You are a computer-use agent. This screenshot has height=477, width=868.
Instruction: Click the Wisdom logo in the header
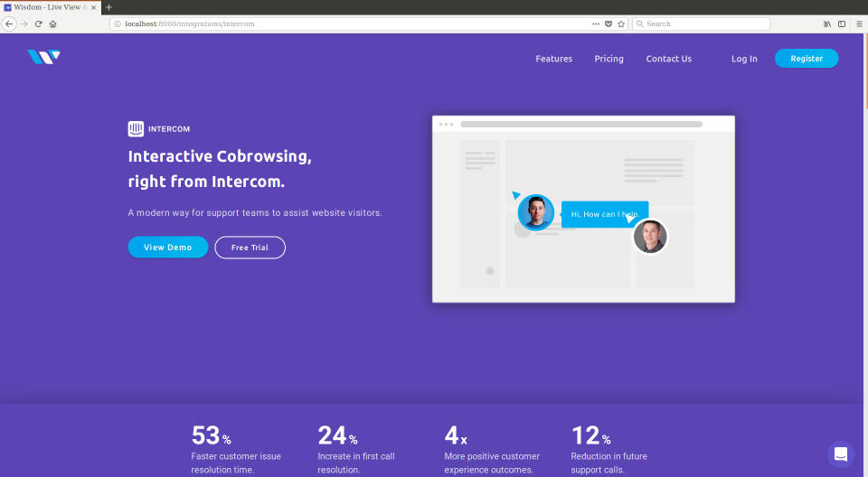pos(43,58)
